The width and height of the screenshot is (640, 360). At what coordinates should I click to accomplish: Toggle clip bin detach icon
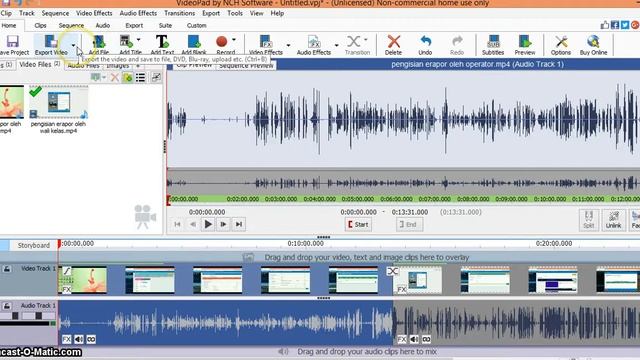(x=156, y=77)
